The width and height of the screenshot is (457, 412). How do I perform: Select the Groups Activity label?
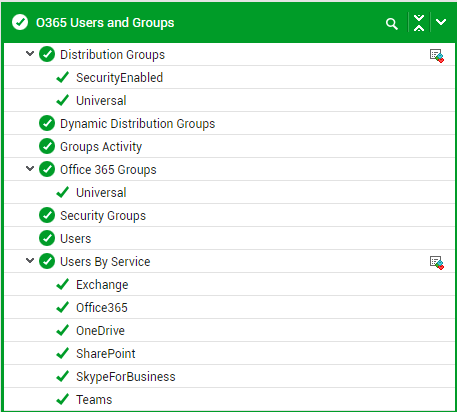pyautogui.click(x=101, y=147)
